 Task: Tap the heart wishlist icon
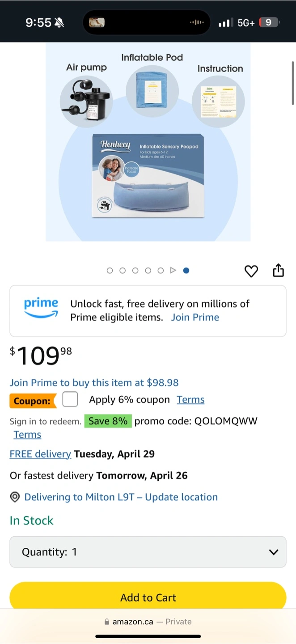tap(251, 271)
